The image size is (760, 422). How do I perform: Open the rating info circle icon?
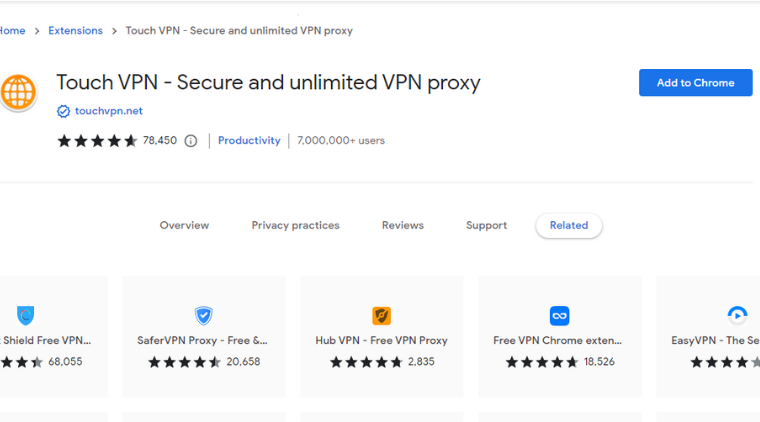[x=191, y=141]
